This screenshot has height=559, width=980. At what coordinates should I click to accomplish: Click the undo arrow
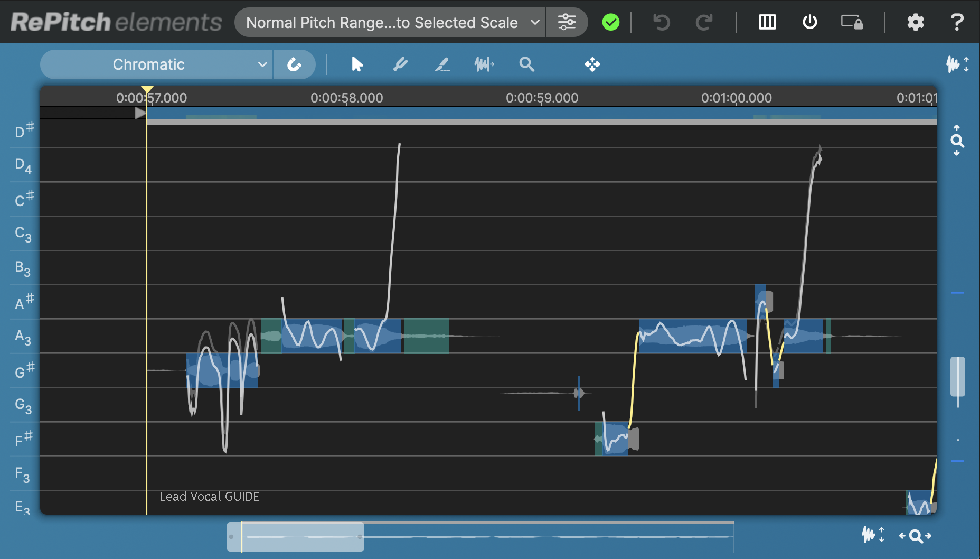point(661,22)
